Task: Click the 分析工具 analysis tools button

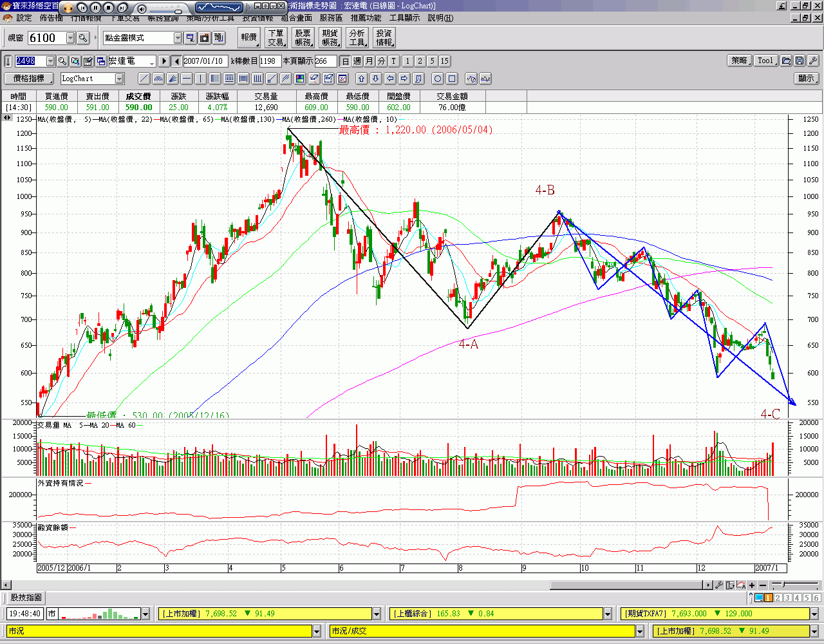Action: click(x=357, y=38)
